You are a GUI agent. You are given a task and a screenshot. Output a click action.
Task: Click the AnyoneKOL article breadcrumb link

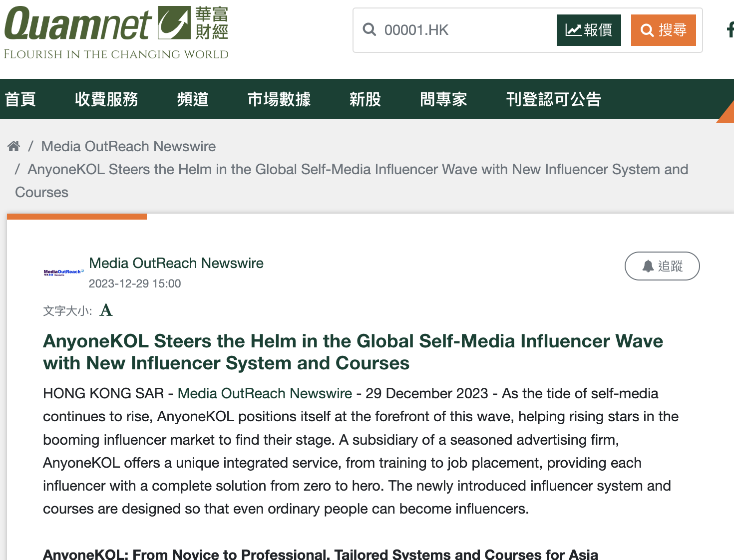point(352,181)
